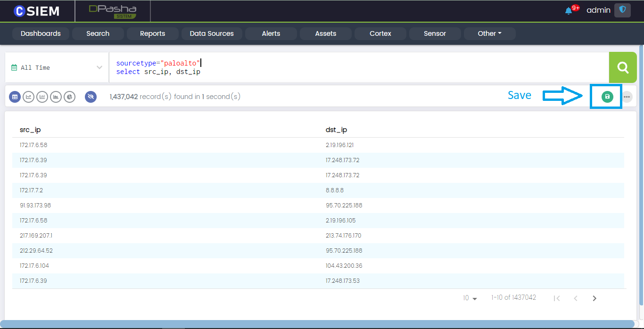
Task: Go to next page of results
Action: click(x=594, y=298)
